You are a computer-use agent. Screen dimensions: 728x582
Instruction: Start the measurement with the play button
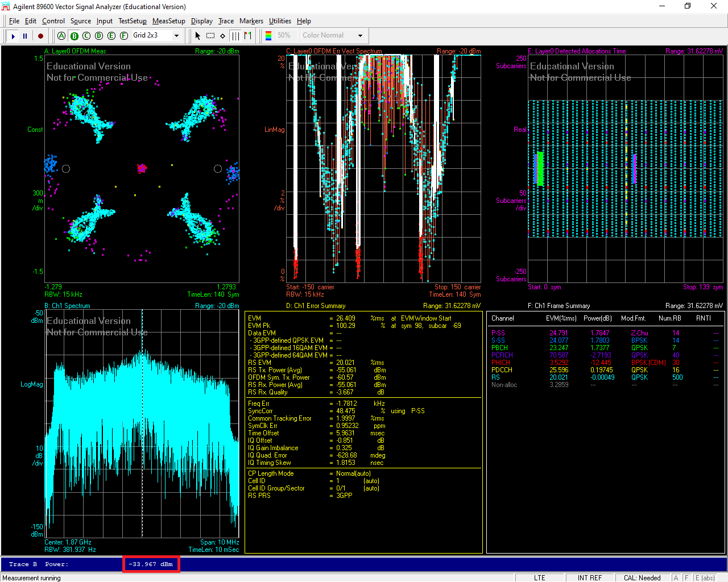pos(13,36)
